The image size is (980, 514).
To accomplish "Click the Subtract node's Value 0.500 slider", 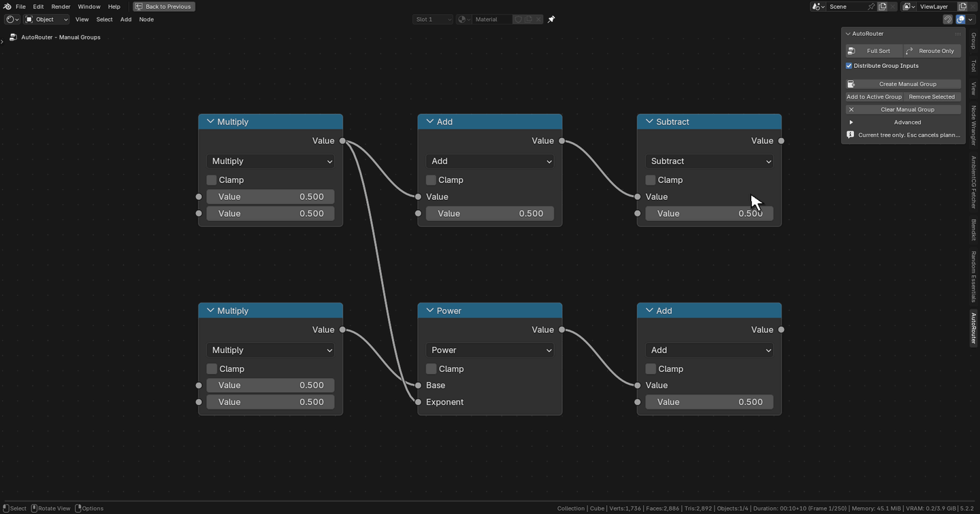I will [709, 213].
